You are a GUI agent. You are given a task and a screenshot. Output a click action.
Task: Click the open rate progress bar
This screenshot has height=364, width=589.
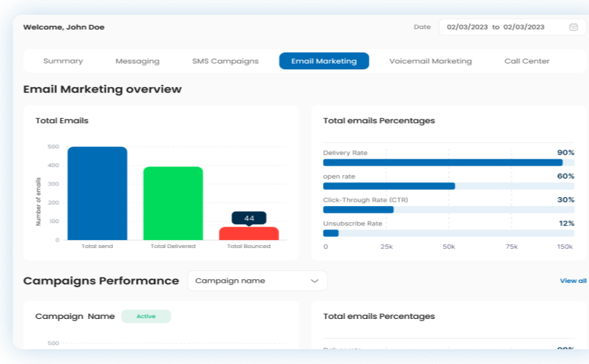click(448, 186)
